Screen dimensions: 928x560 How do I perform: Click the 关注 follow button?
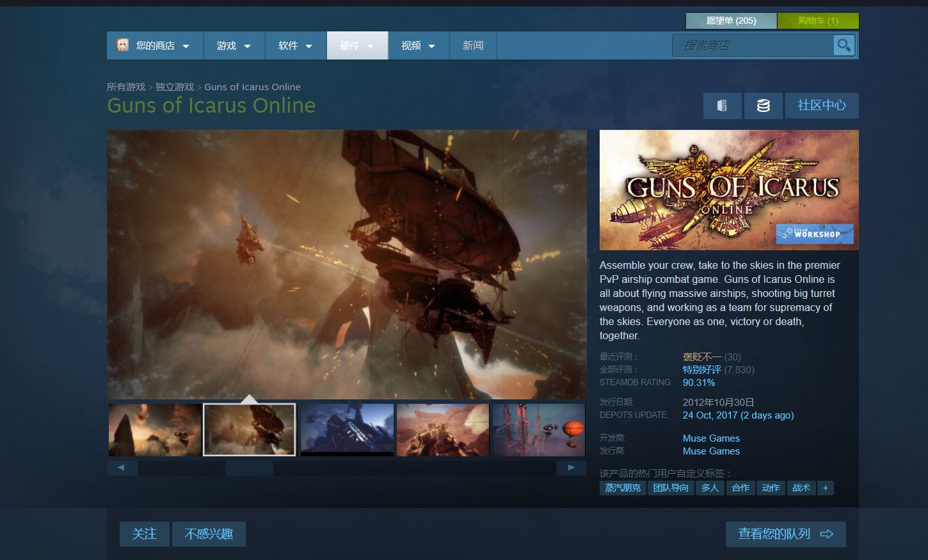click(144, 534)
